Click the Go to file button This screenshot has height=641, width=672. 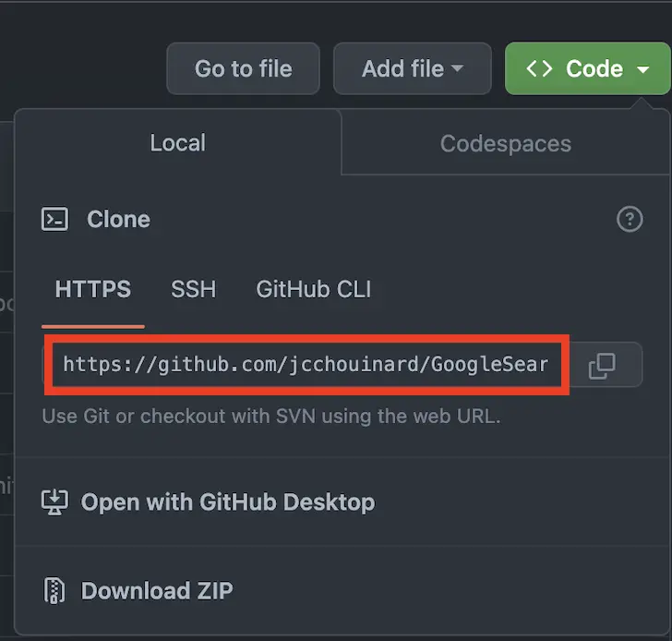243,68
